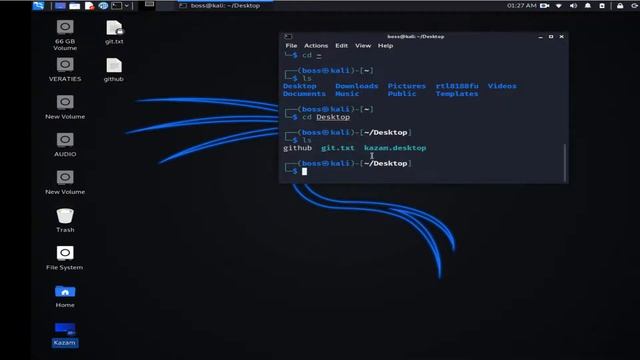Click 'Downloads' in terminal directory listing
This screenshot has height=360, width=640.
(357, 86)
